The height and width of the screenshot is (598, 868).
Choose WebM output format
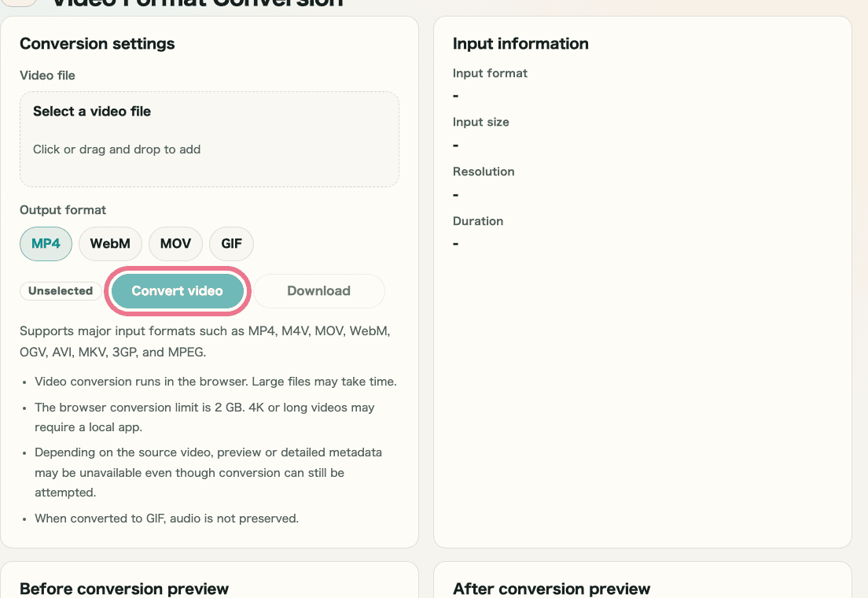pyautogui.click(x=110, y=244)
